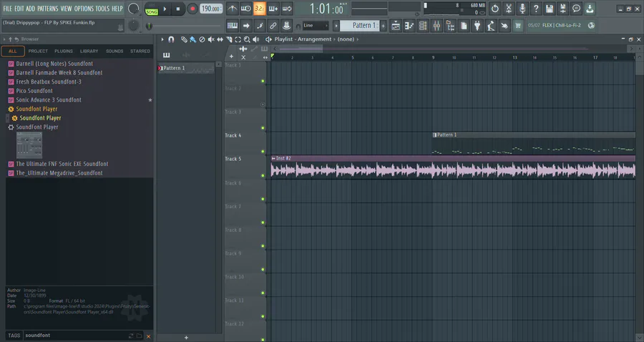Select the playlist paint brush tool
This screenshot has width=644, height=342.
point(192,39)
